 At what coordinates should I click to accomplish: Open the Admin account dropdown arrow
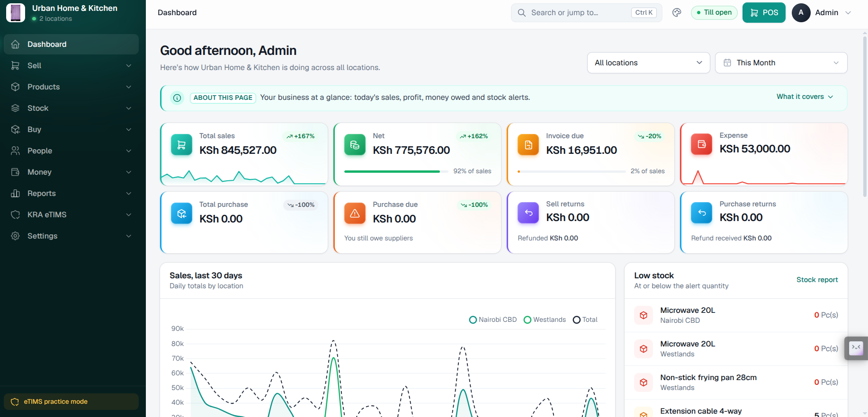pyautogui.click(x=848, y=13)
